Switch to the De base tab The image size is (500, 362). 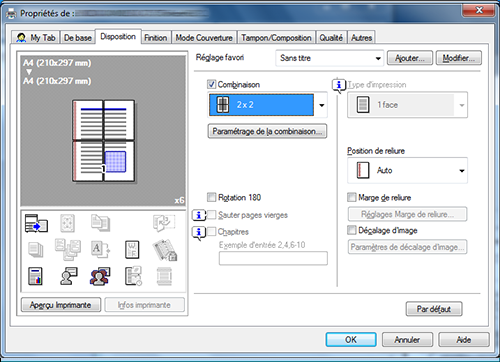pos(78,38)
